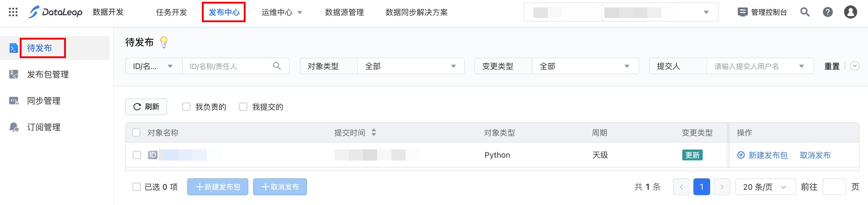The width and height of the screenshot is (868, 205).
Task: Click the 订阅管理 bell icon
Action: 14,127
